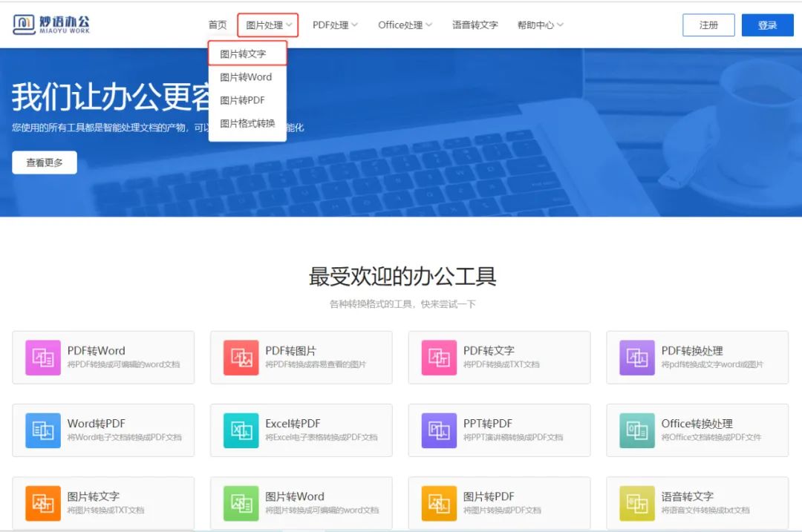Image resolution: width=802 pixels, height=532 pixels.
Task: Click the PDF转文字 card icon
Action: tap(439, 357)
